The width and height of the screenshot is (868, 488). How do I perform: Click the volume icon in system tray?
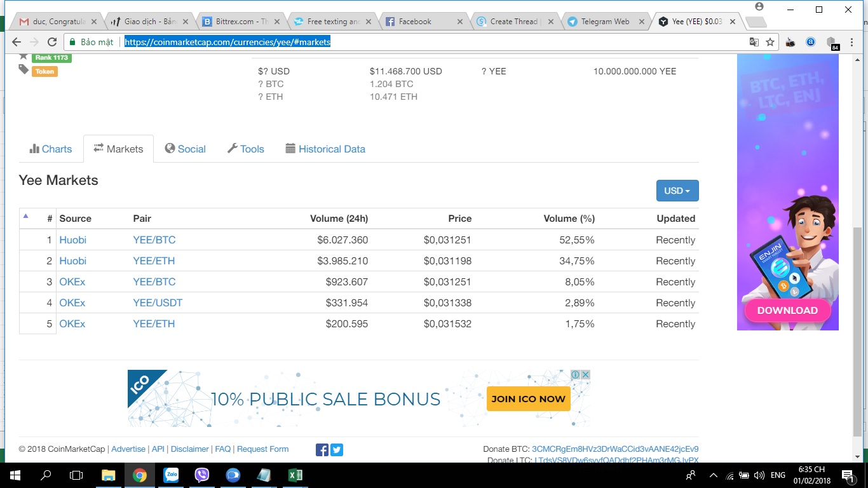click(759, 475)
